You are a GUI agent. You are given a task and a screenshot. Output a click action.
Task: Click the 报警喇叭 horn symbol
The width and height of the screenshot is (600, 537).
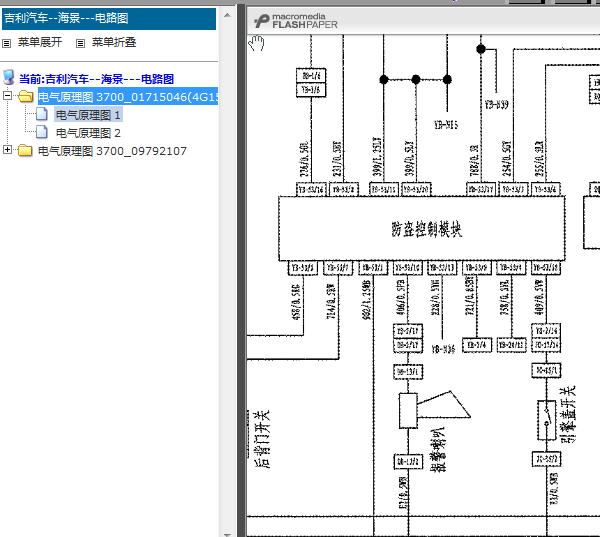tap(434, 410)
